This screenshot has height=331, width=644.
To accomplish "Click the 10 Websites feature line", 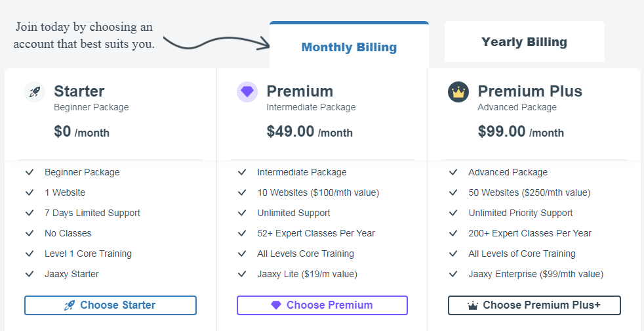I will point(318,192).
